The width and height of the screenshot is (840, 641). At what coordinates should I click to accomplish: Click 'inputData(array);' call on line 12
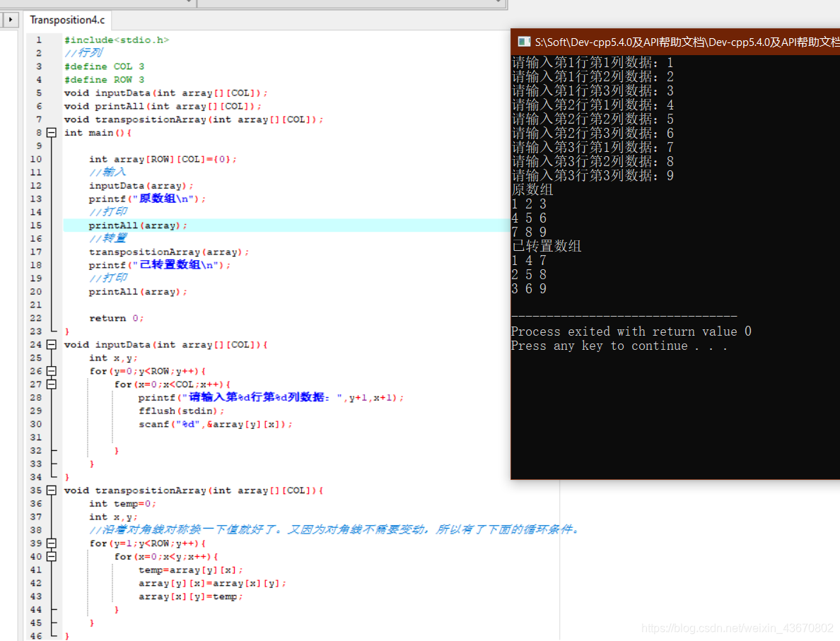141,186
